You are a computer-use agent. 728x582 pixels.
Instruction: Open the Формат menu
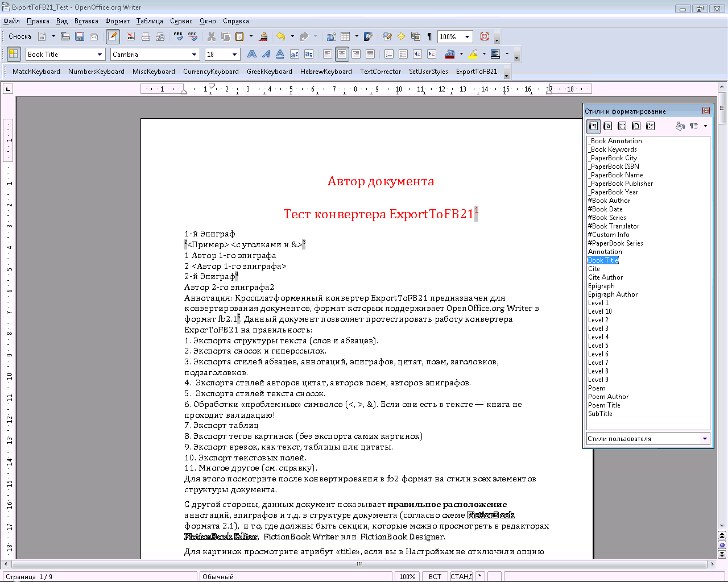(117, 21)
